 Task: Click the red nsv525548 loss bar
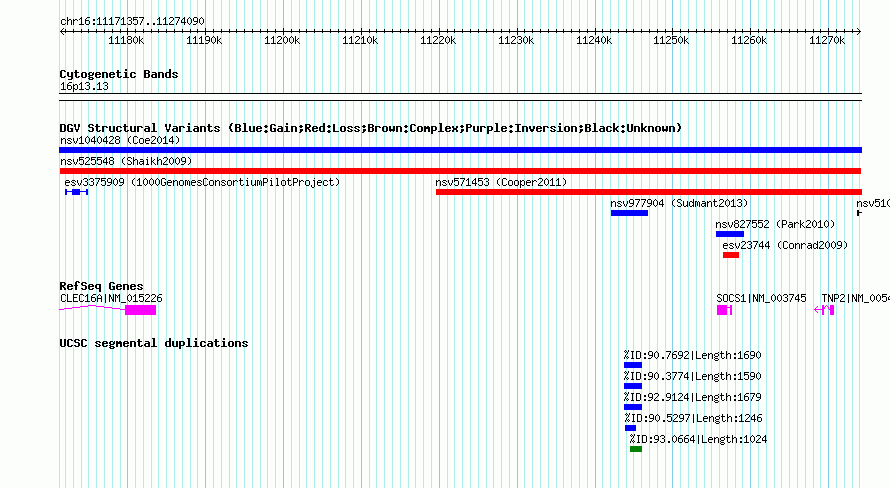tap(460, 171)
